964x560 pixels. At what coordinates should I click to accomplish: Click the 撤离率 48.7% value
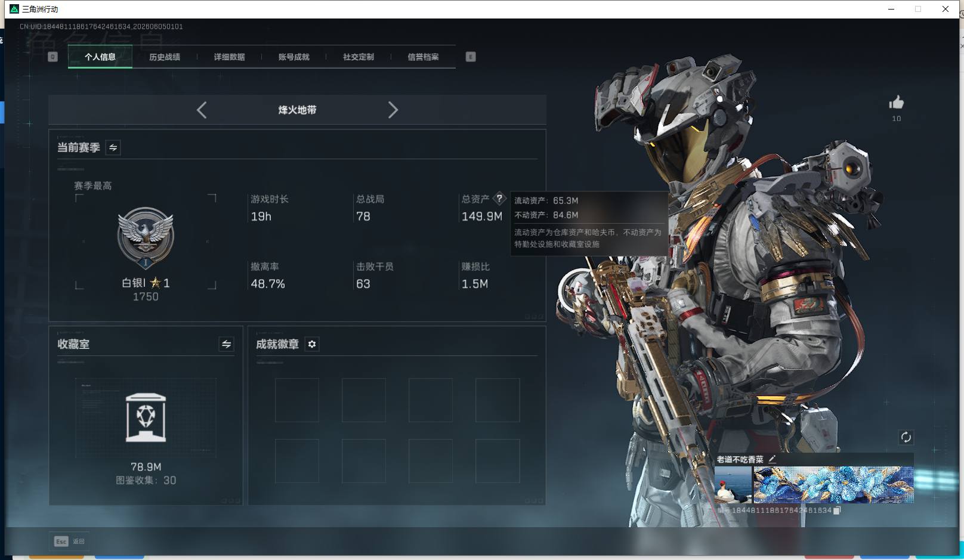pyautogui.click(x=268, y=284)
